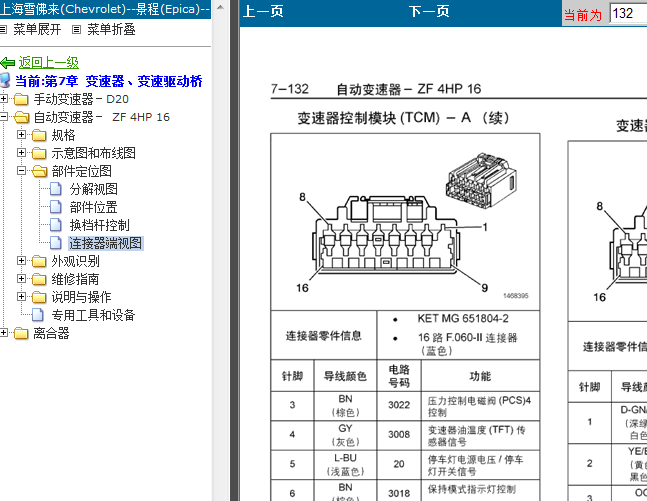Image resolution: width=647 pixels, height=501 pixels.
Task: Select the 离合器 tree label
Action: (x=51, y=333)
